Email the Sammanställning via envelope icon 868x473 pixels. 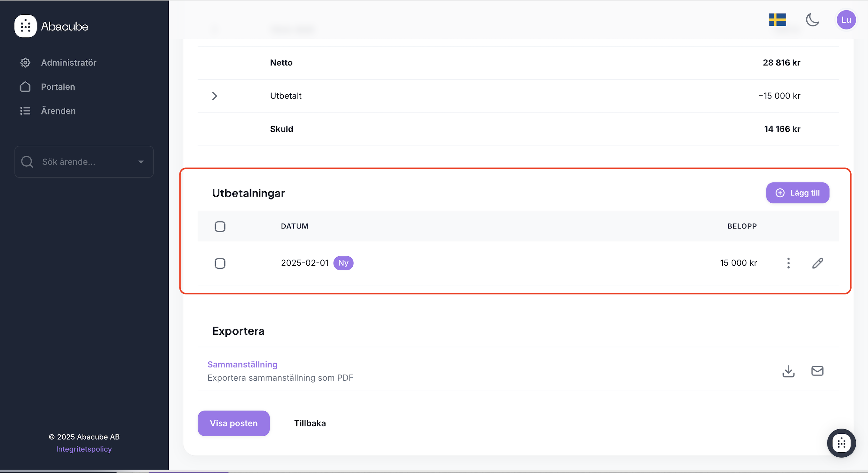tap(817, 371)
